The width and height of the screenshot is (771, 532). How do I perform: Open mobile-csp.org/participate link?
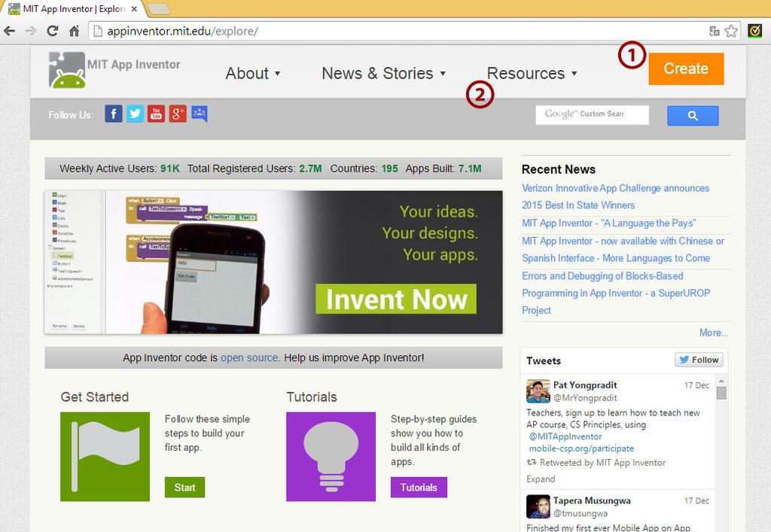(x=581, y=448)
